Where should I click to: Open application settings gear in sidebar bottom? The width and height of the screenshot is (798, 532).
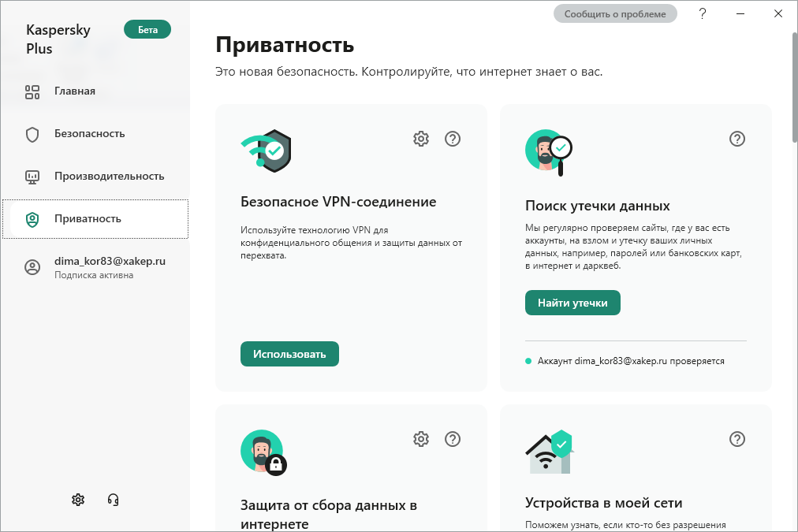78,499
